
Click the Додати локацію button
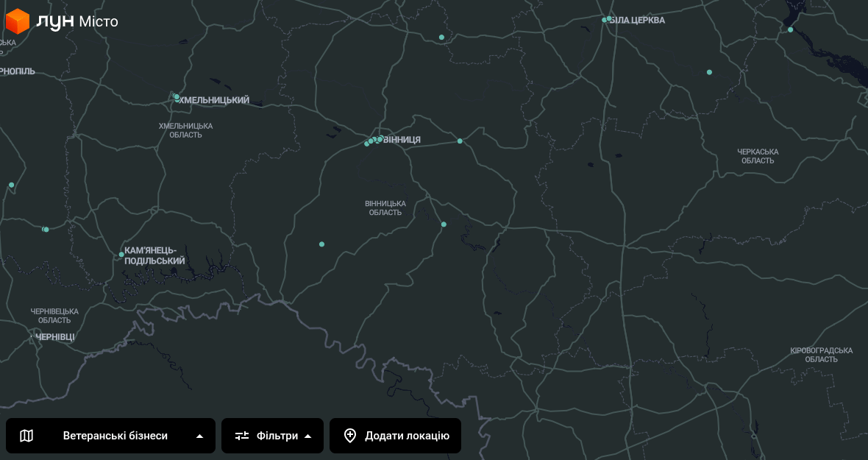point(396,436)
